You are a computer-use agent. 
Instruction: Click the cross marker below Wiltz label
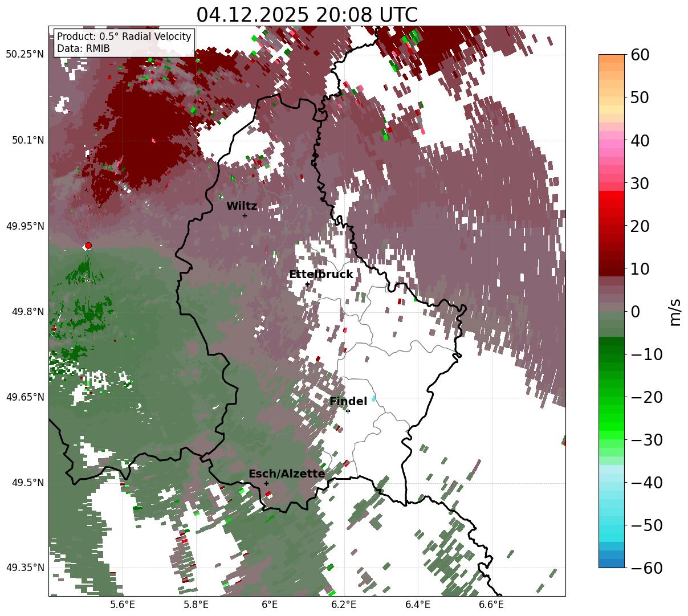(x=245, y=215)
